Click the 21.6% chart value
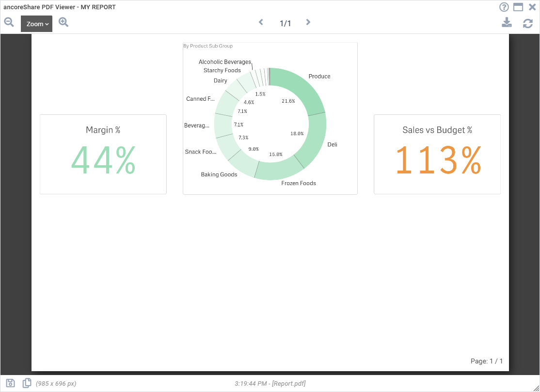This screenshot has width=540, height=392. click(288, 101)
